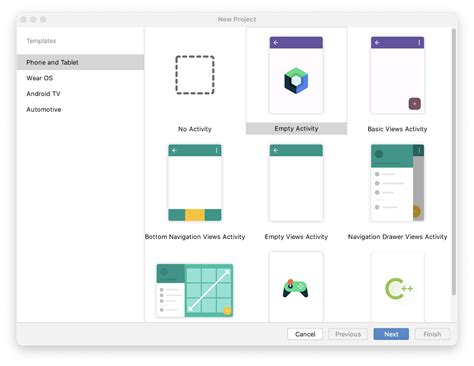Select Navigation Drawer Views Activity template
474x366 pixels.
click(x=397, y=183)
